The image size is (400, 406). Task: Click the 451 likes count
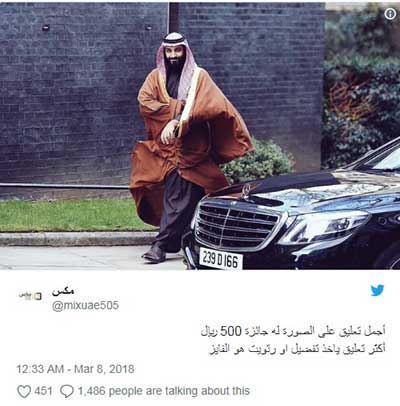click(43, 391)
